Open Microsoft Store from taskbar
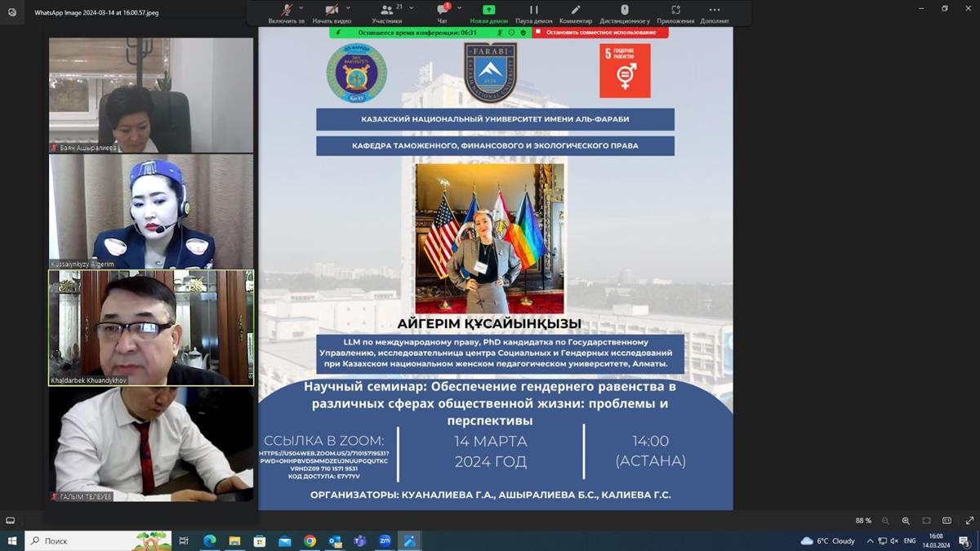 pos(260,540)
